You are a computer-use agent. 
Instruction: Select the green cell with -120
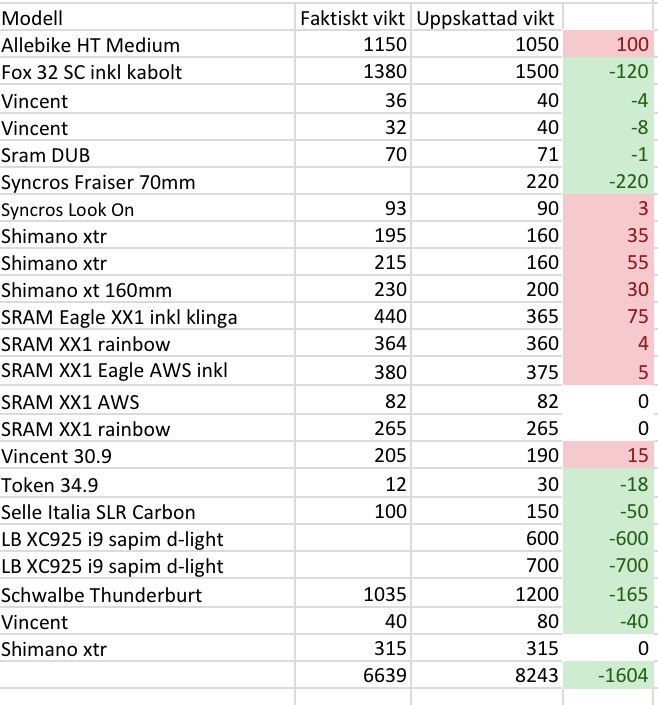(x=608, y=71)
